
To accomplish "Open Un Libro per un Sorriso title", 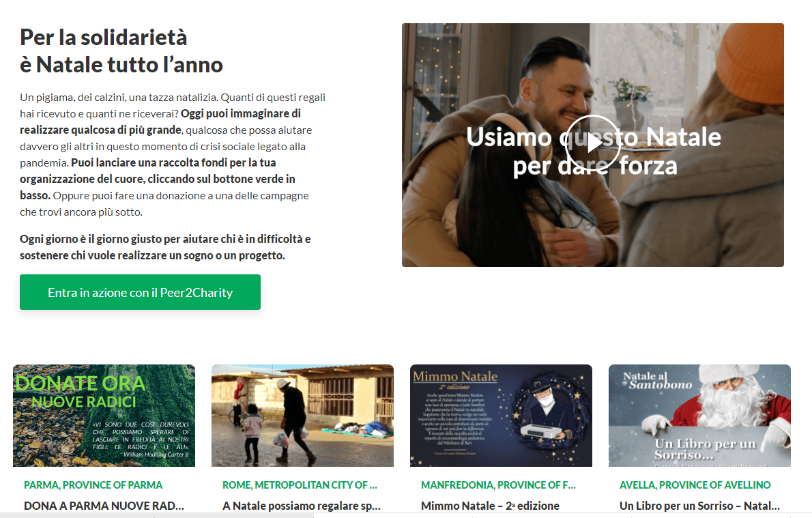I will (699, 506).
